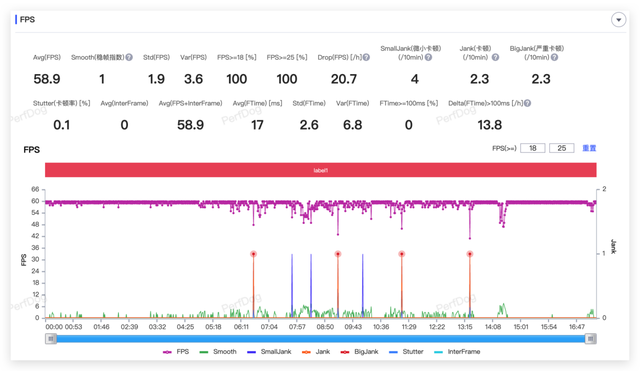Hide the Jank series via legend

[316, 352]
